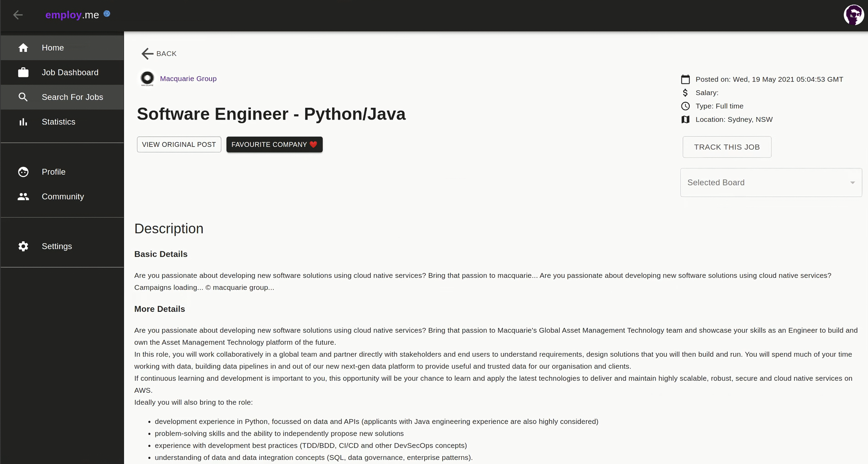Click the location map icon for Sydney NSW
868x464 pixels.
point(685,119)
